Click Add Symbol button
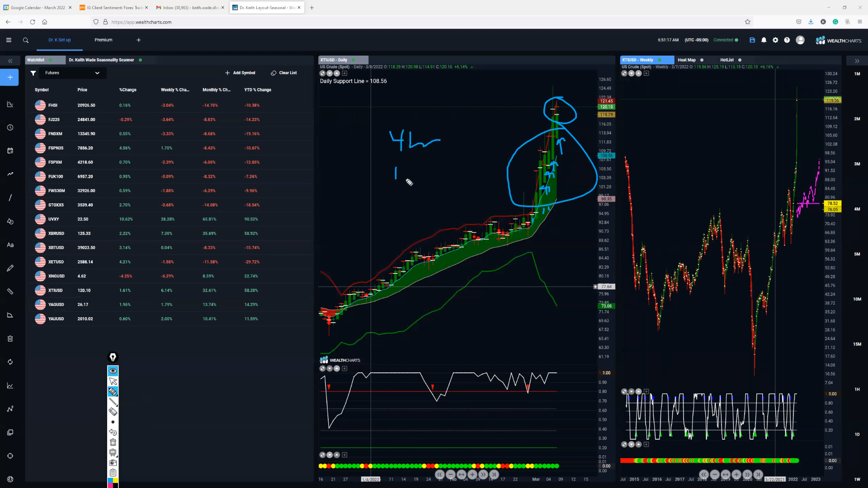868x488 pixels. (x=240, y=73)
